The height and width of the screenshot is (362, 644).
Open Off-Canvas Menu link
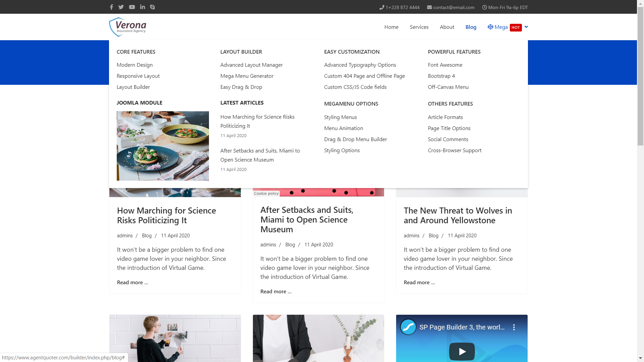[x=448, y=87]
